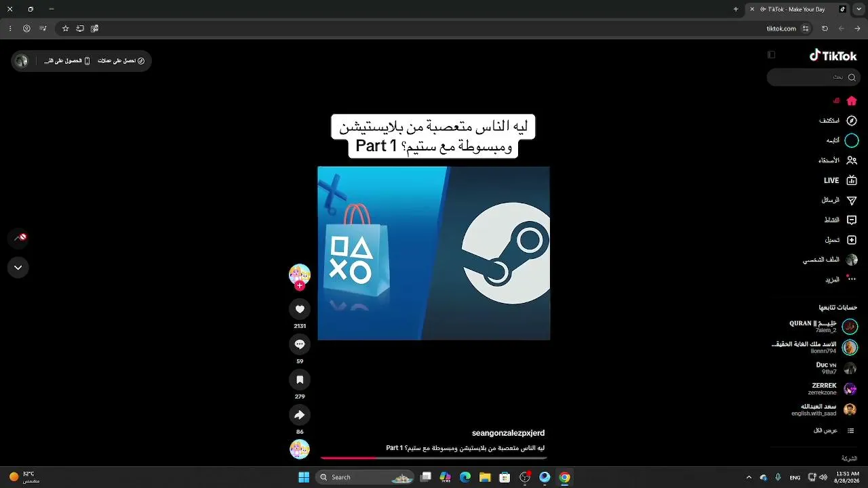Open the seangonzalezpxjerd username link

point(509,433)
